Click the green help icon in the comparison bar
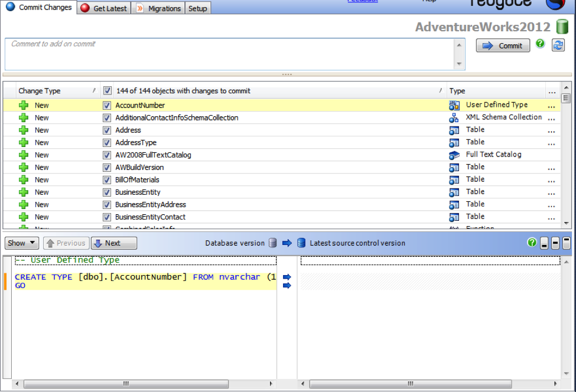 pos(532,242)
